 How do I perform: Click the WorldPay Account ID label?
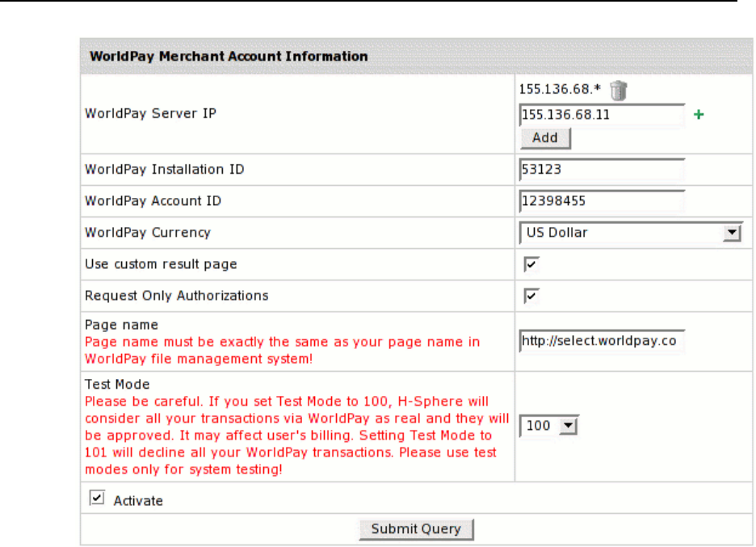point(153,200)
